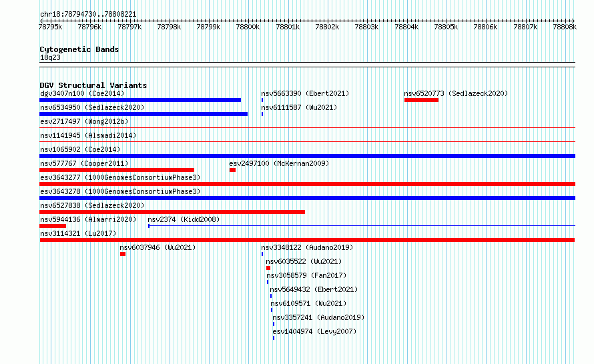This screenshot has width=594, height=364.
Task: Select nsv1065902 (Coe2014) label
Action: 80,149
